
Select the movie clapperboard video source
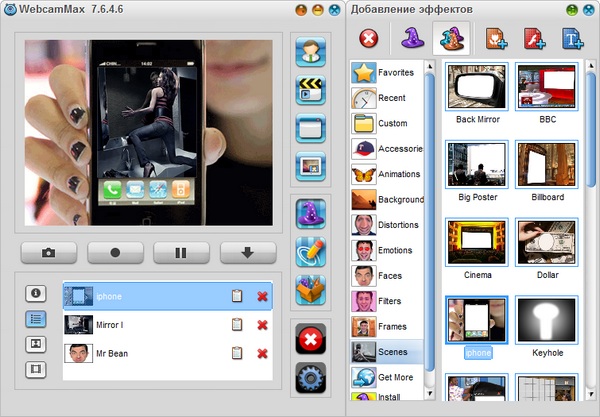(x=311, y=90)
